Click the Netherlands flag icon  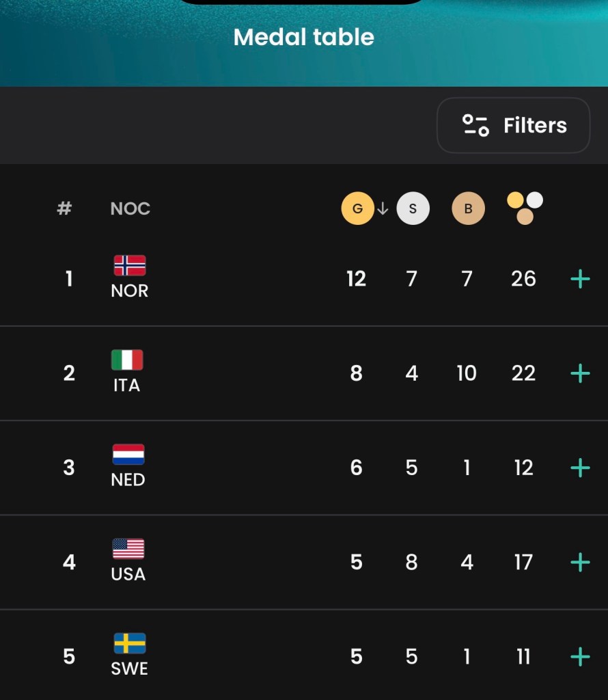click(128, 454)
